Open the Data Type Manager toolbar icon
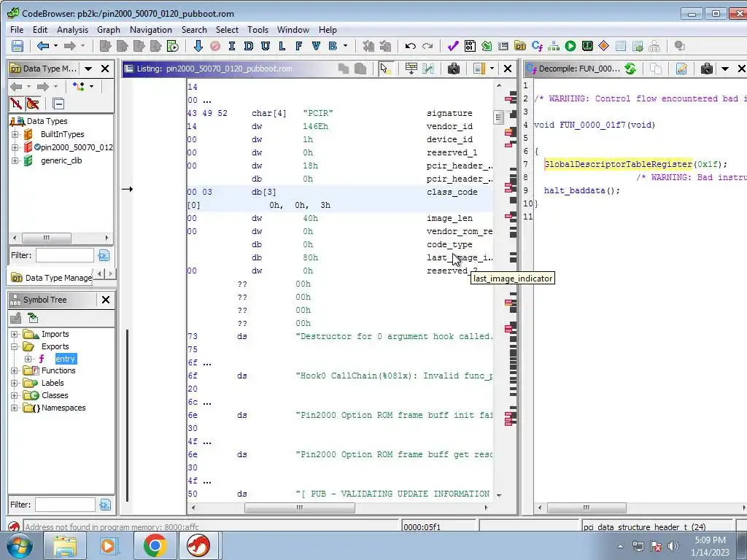The width and height of the screenshot is (747, 560). (x=520, y=46)
